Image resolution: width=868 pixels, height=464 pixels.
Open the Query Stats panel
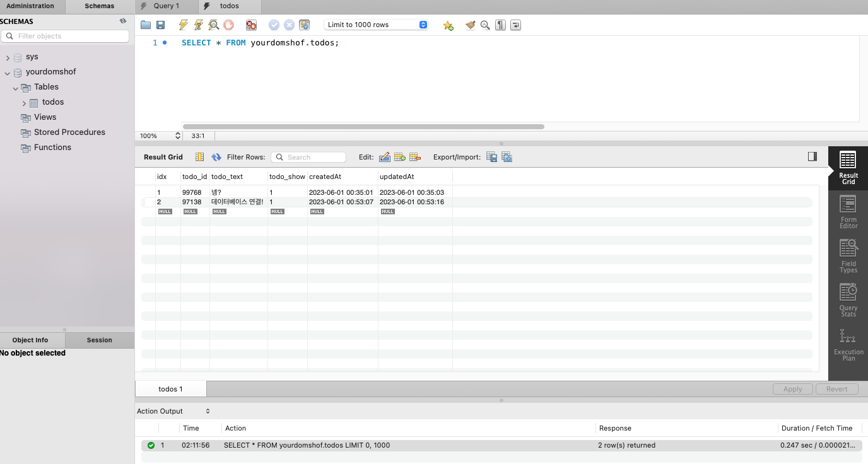coord(848,300)
